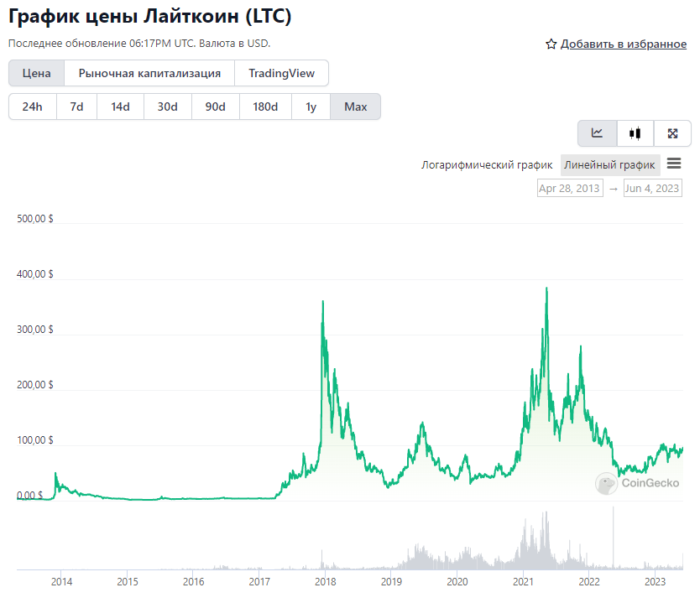Image resolution: width=700 pixels, height=603 pixels.
Task: Click the 400,00 $ axis label
Action: [x=34, y=274]
